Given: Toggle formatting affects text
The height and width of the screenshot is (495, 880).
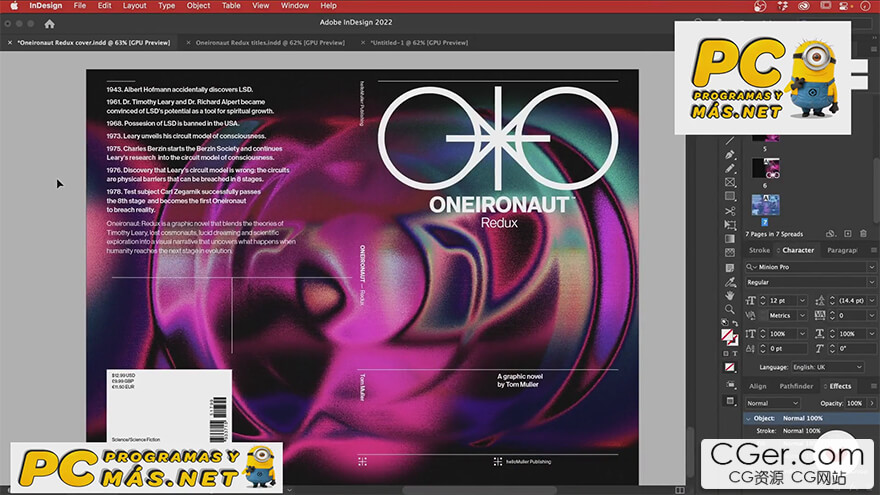Looking at the screenshot, I should coord(735,354).
